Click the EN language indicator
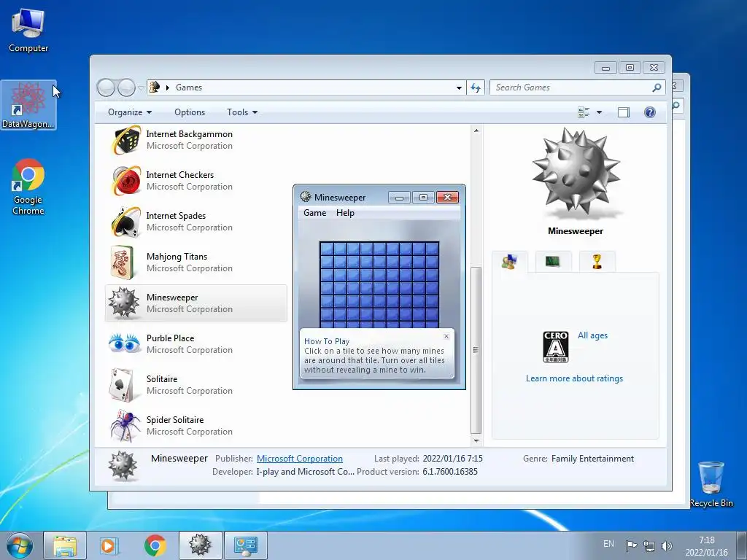This screenshot has height=560, width=747. pos(609,544)
